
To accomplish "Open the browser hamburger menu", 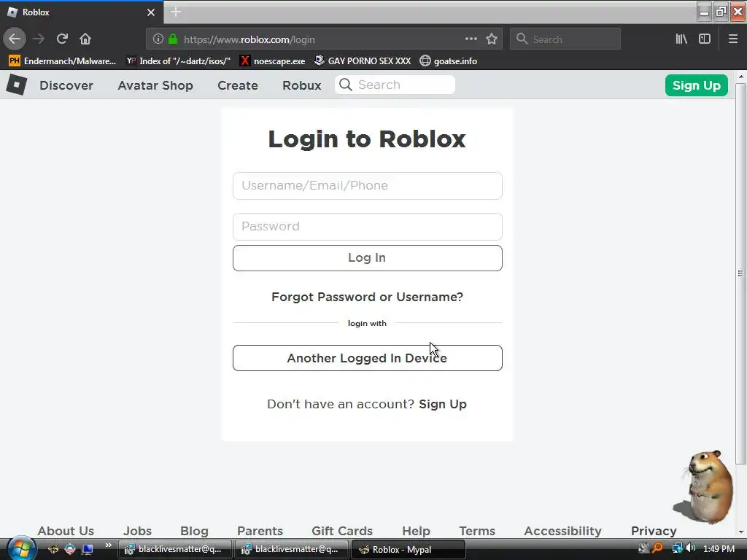I will (732, 39).
